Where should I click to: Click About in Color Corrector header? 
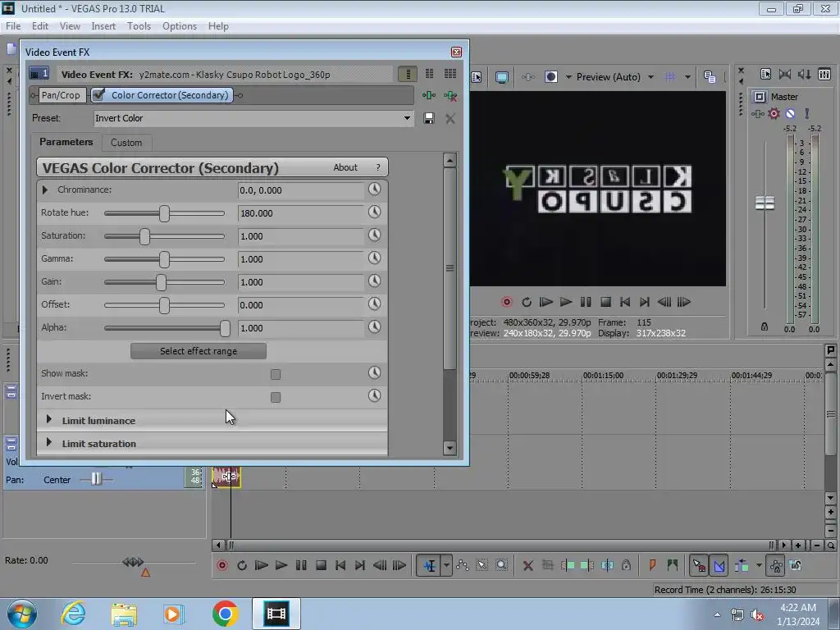tap(345, 167)
